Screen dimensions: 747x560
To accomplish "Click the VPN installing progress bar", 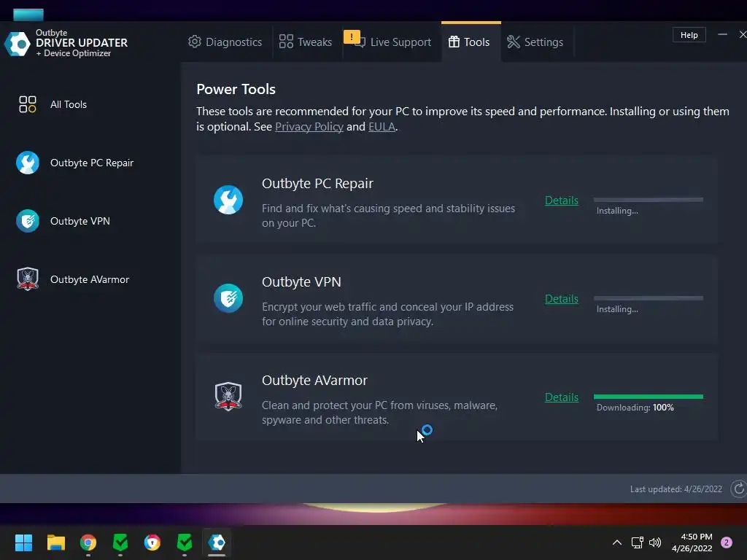I will pos(649,298).
